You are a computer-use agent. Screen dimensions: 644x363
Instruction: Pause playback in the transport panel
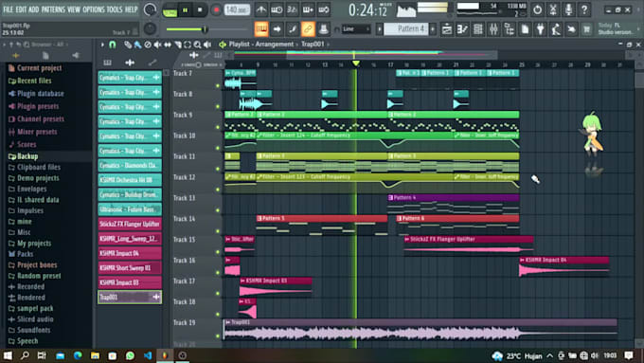tap(186, 9)
